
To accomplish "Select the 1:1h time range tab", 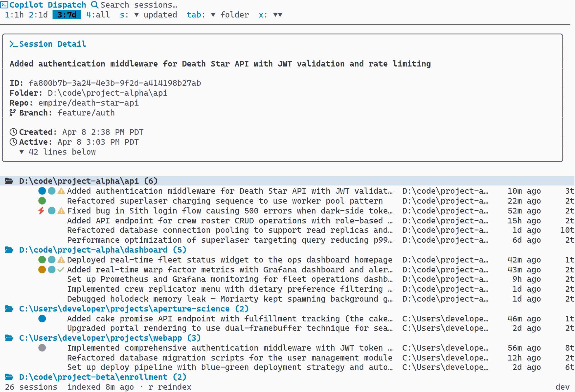I will [x=14, y=15].
